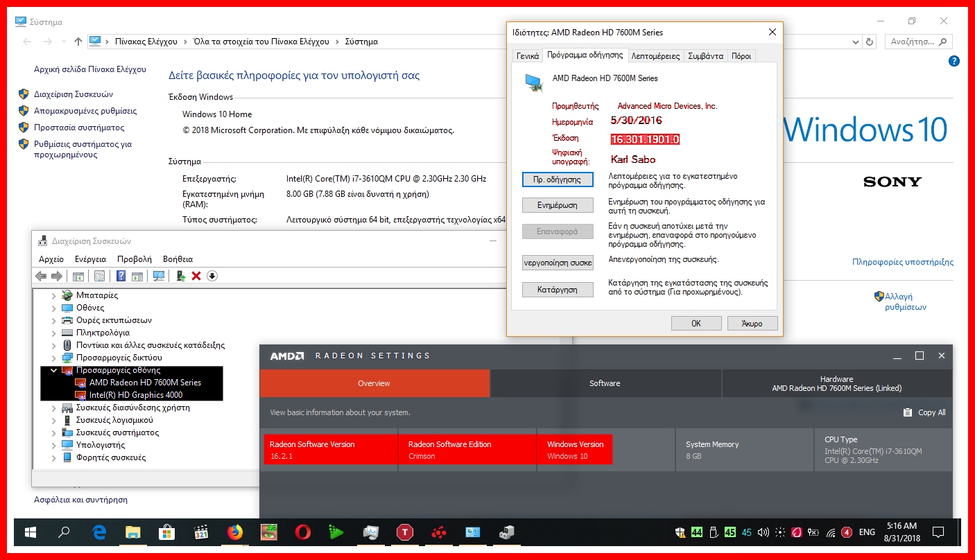Expand the Πληκτρολόγια node
975x560 pixels.
[x=54, y=333]
